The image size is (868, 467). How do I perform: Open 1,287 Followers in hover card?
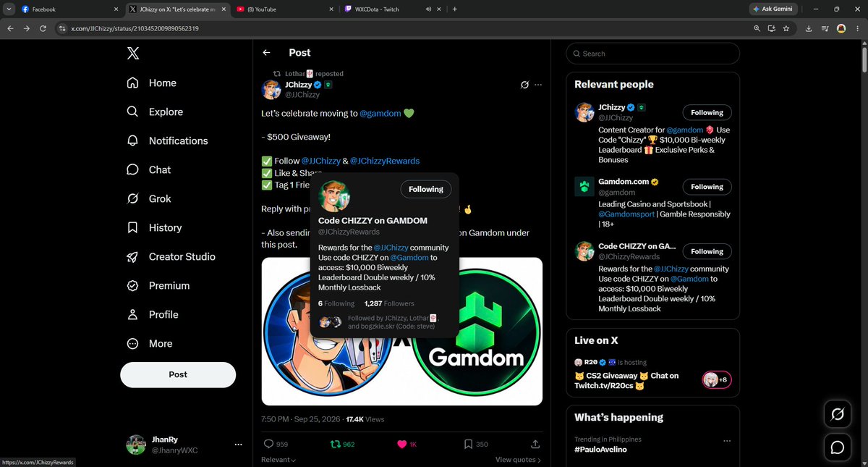click(389, 303)
